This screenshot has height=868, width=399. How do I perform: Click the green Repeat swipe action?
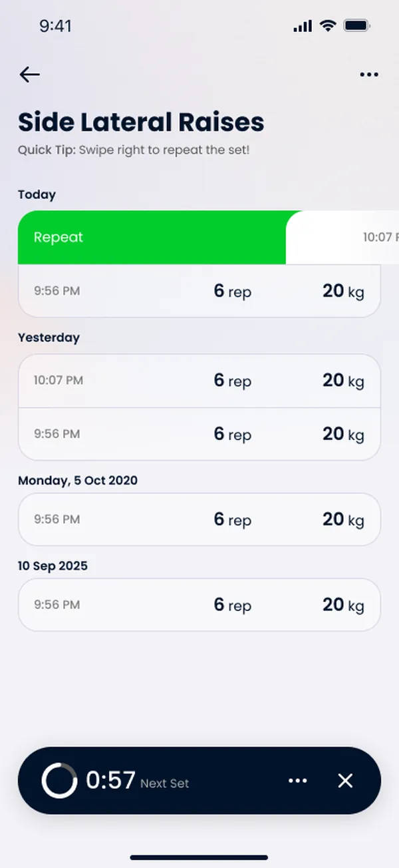152,238
